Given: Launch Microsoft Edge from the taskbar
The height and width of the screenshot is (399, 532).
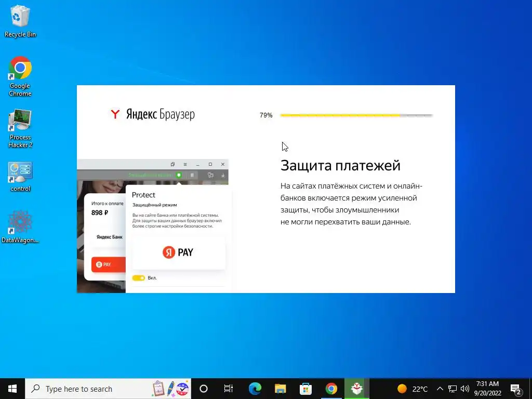Looking at the screenshot, I should point(255,389).
